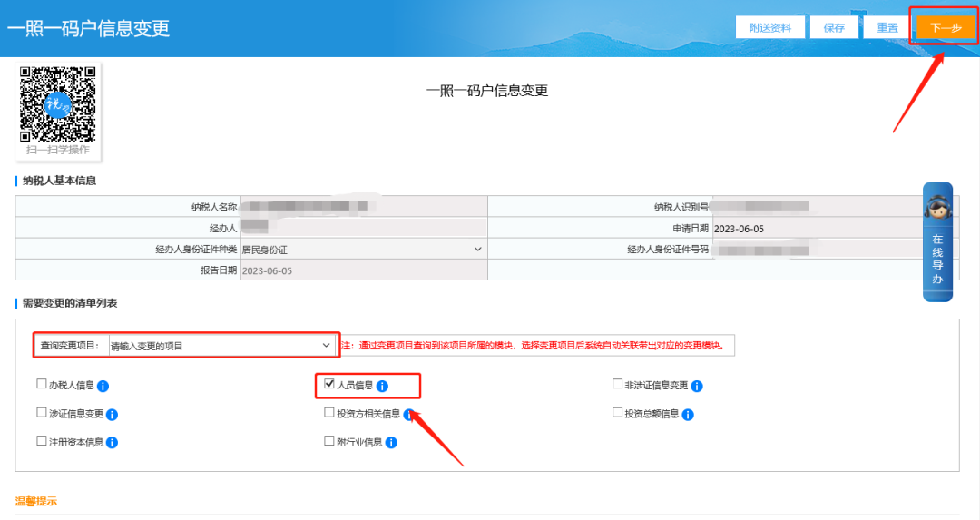
Task: Click the 重置 button
Action: pos(887,28)
